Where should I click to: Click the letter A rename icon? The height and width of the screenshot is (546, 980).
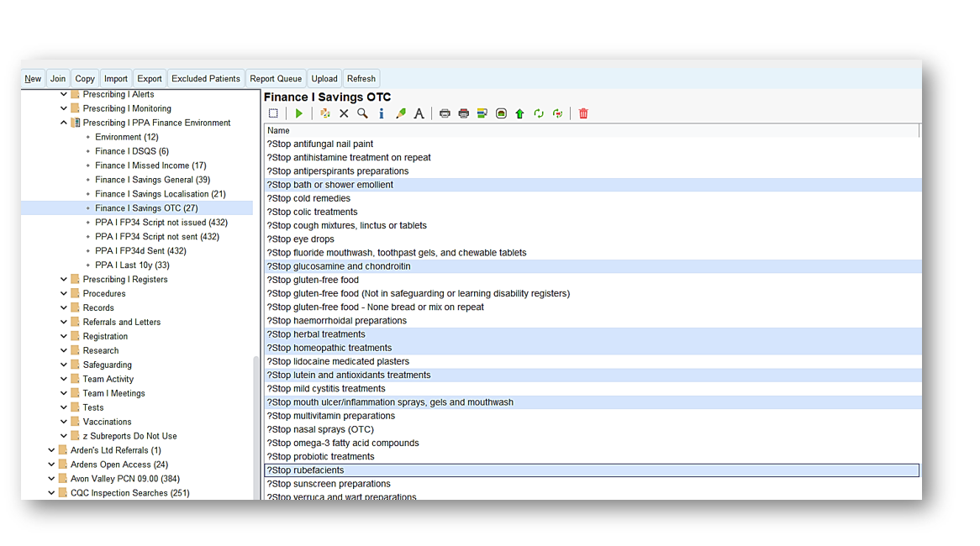pyautogui.click(x=419, y=113)
